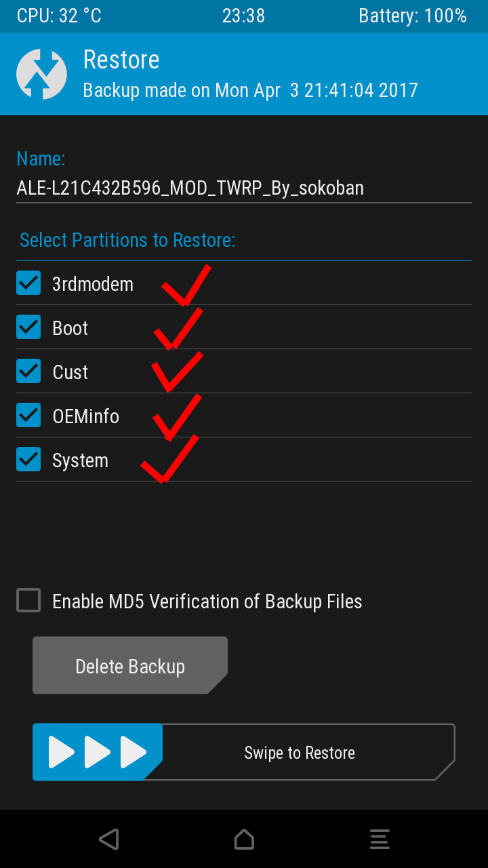Untick the System partition checkbox
This screenshot has height=868, width=488.
point(28,460)
